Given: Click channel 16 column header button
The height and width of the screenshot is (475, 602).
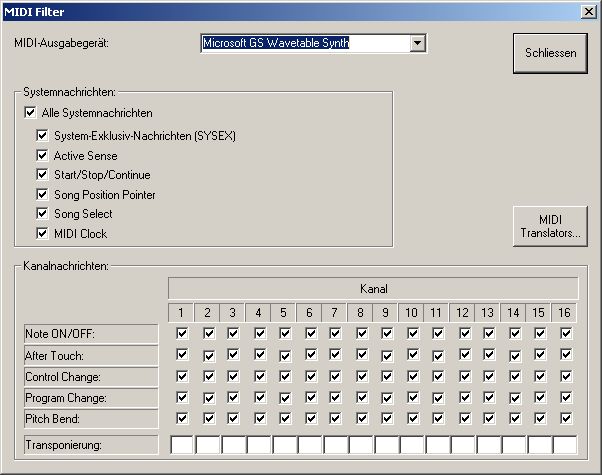Looking at the screenshot, I should pos(564,313).
